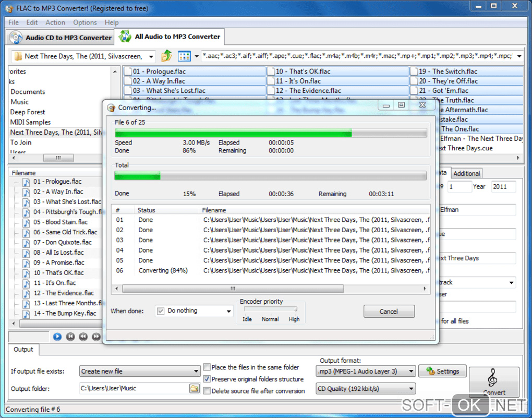
Task: Click the file icon for 11 - It's On.flac
Action: 271,81
